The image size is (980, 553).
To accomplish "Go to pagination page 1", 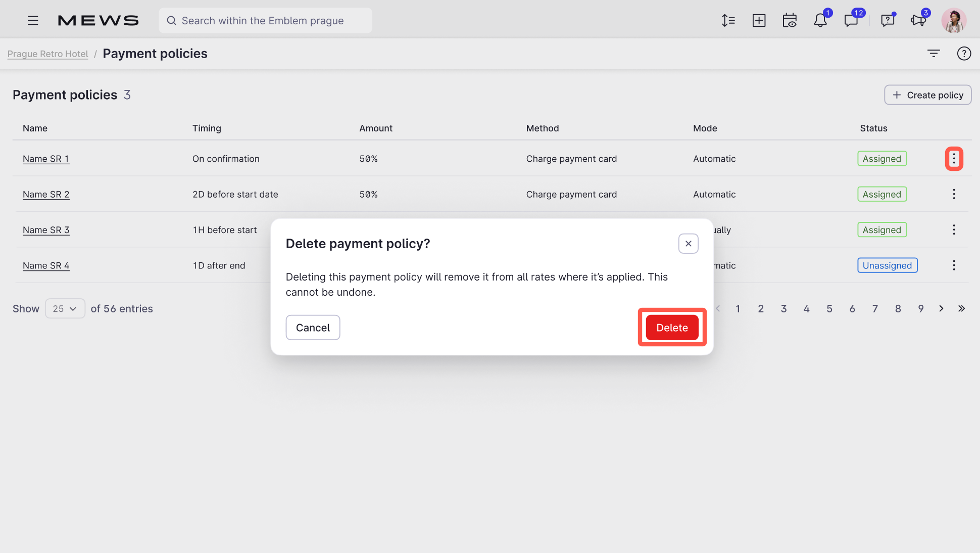I will (x=738, y=308).
